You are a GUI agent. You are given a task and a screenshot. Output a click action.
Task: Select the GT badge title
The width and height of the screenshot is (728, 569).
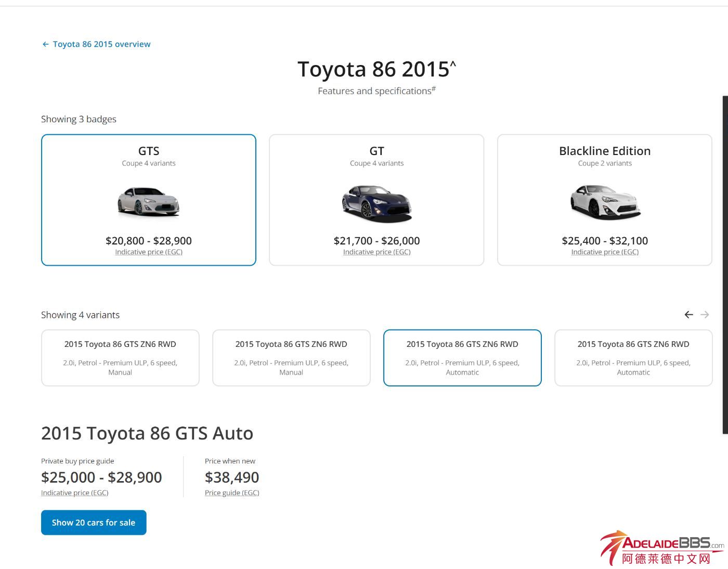[x=376, y=151]
